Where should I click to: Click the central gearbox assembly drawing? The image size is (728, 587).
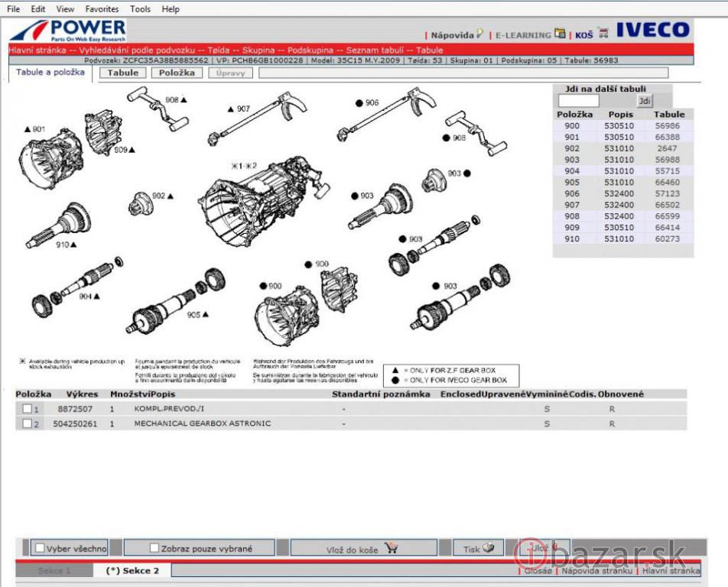coord(262,195)
